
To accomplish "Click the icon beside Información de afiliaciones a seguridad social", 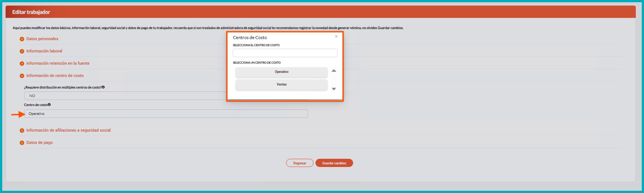I will pos(22,131).
